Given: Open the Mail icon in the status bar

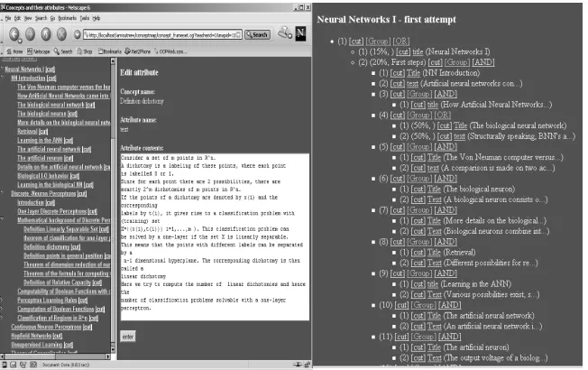Looking at the screenshot, I should (x=14, y=365).
